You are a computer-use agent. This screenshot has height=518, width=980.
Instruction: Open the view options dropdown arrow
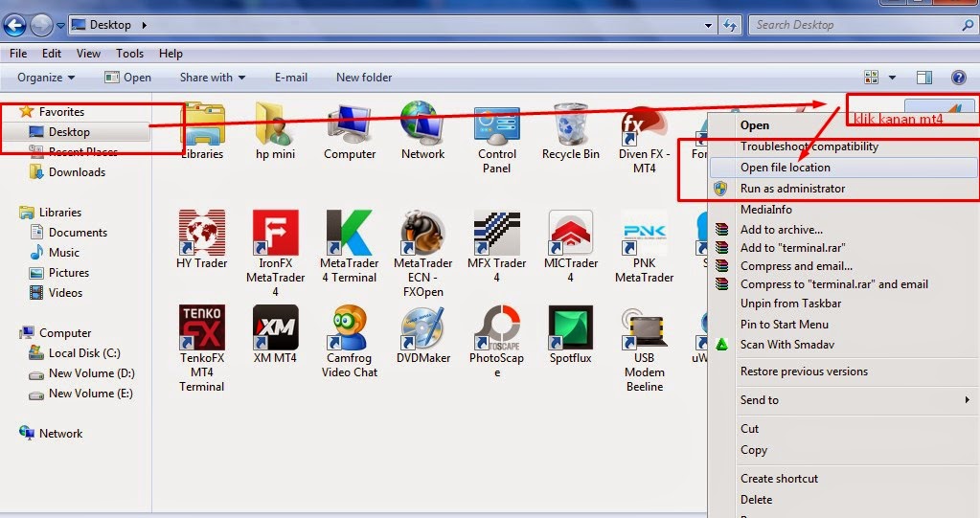click(x=892, y=78)
